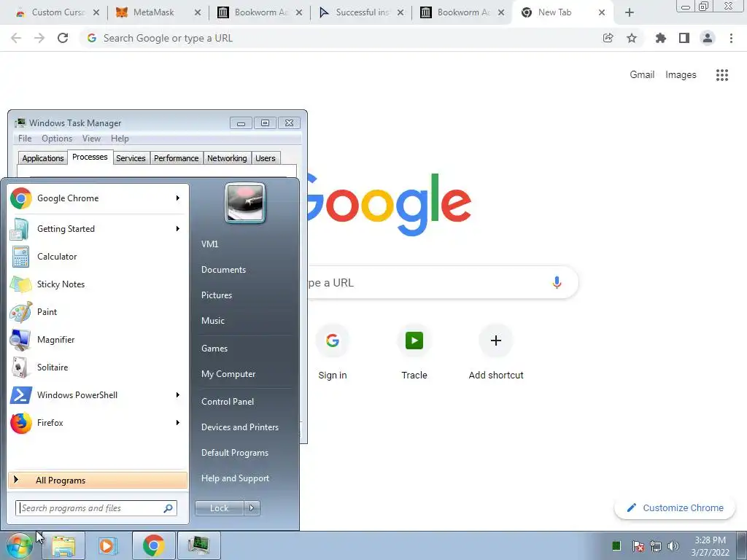Viewport: 747px width, 560px height.
Task: Toggle Chrome side panel icon
Action: click(x=684, y=38)
